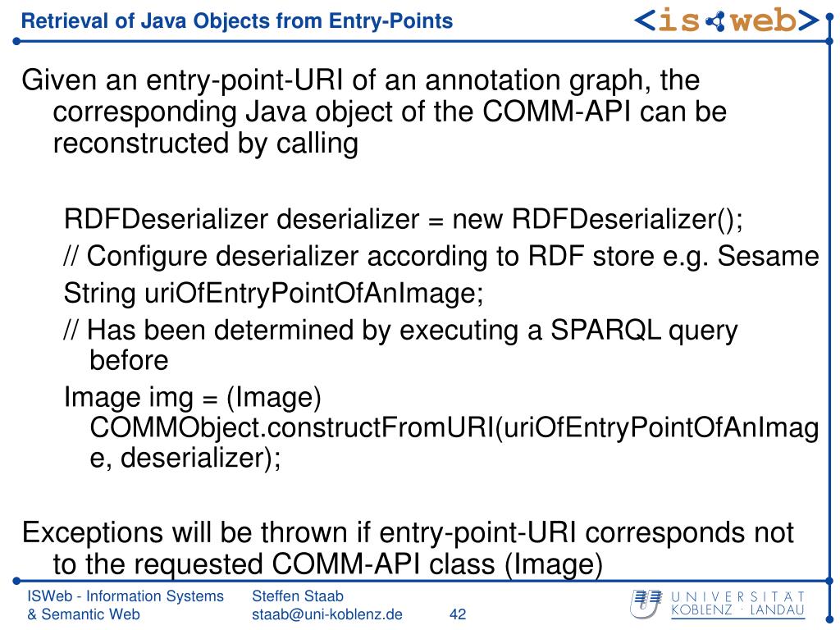Click the 'Image img = (Image)' line
This screenshot has width=840, height=630.
click(x=192, y=398)
